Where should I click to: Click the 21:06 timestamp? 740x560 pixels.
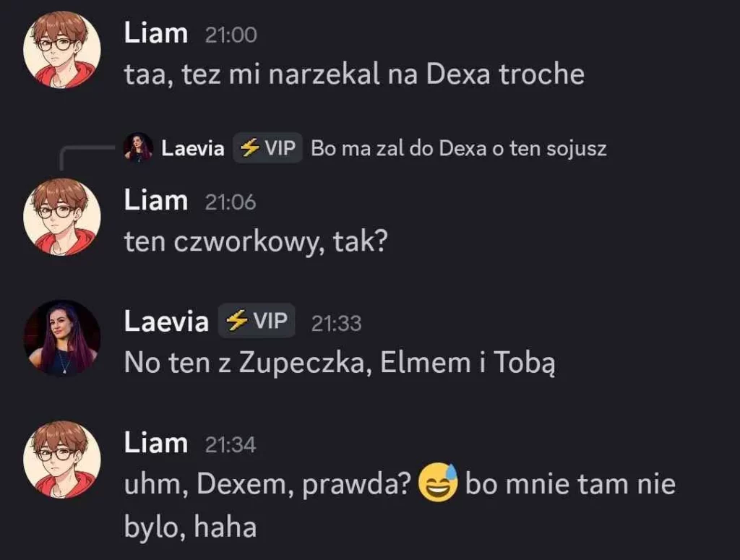point(231,202)
